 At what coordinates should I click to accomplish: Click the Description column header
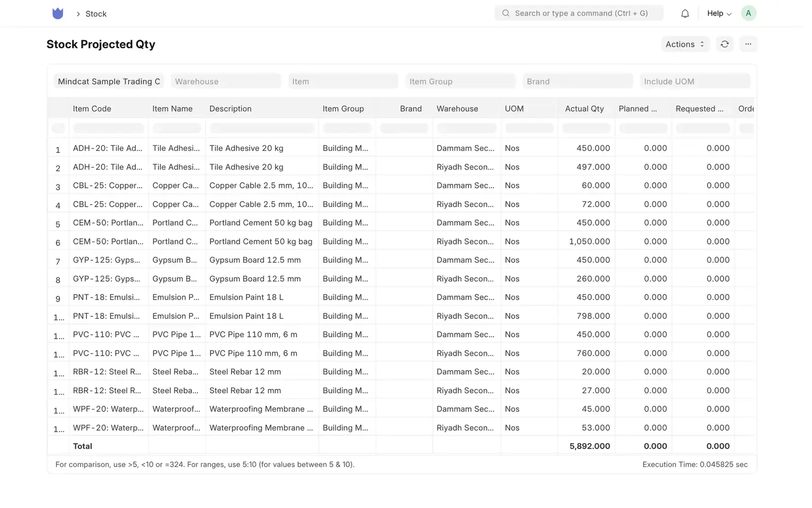(x=262, y=109)
